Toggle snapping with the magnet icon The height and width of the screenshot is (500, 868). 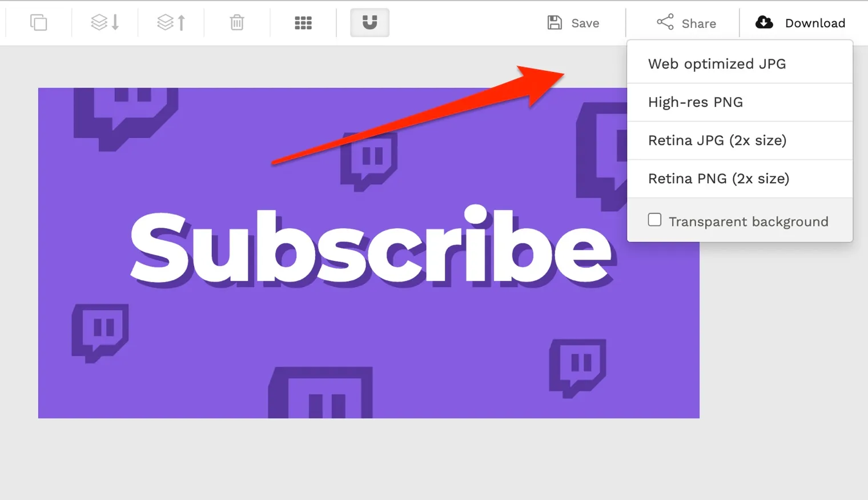[x=369, y=23]
